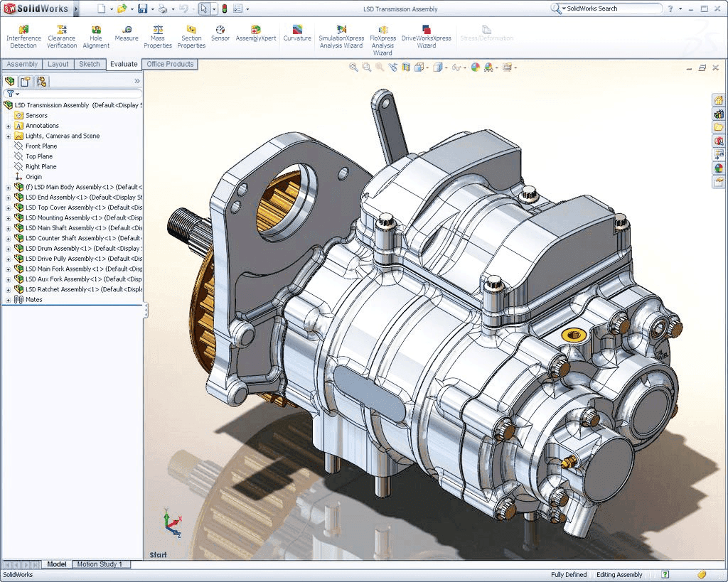Open the Office Products tab
Viewport: 728px width, 582px height.
[x=170, y=64]
